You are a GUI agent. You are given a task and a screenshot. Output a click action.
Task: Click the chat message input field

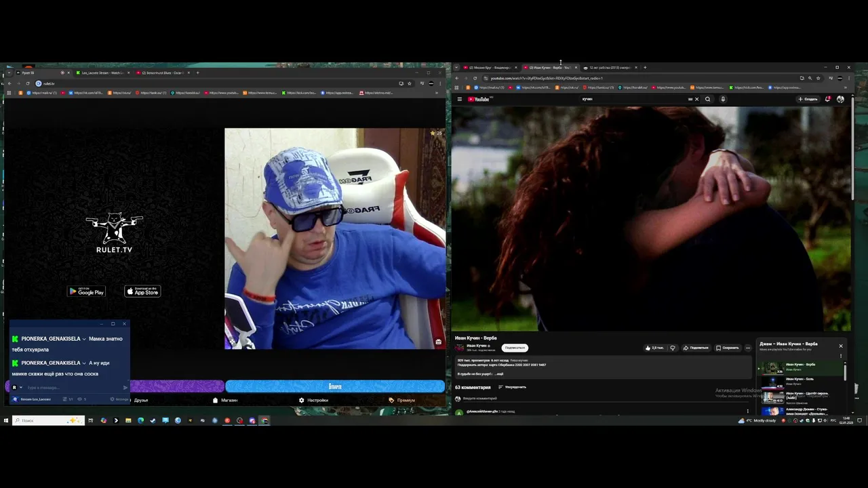[x=73, y=388]
